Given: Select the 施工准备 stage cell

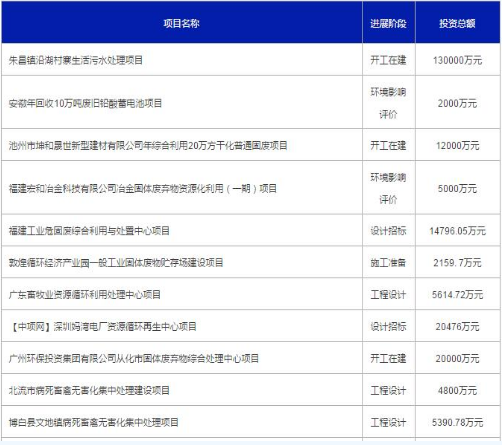Looking at the screenshot, I should coord(388,263).
